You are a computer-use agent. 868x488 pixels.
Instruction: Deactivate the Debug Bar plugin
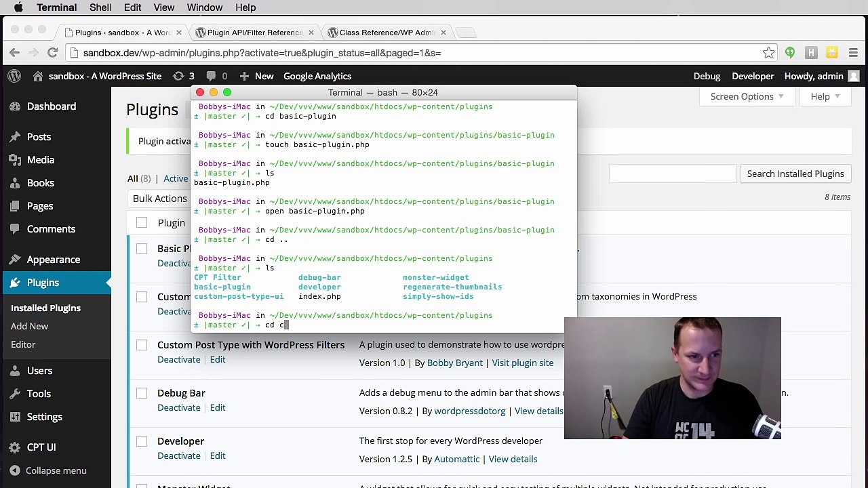(179, 407)
